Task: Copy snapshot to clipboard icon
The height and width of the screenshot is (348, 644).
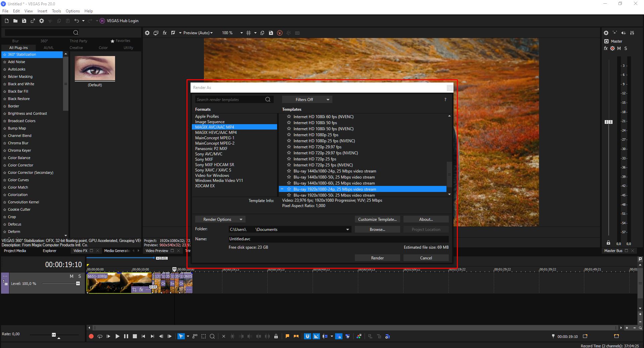Action: (x=262, y=33)
